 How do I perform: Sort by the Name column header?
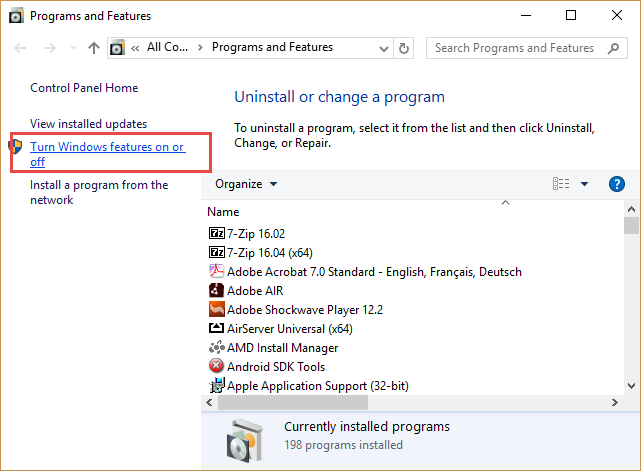[223, 212]
